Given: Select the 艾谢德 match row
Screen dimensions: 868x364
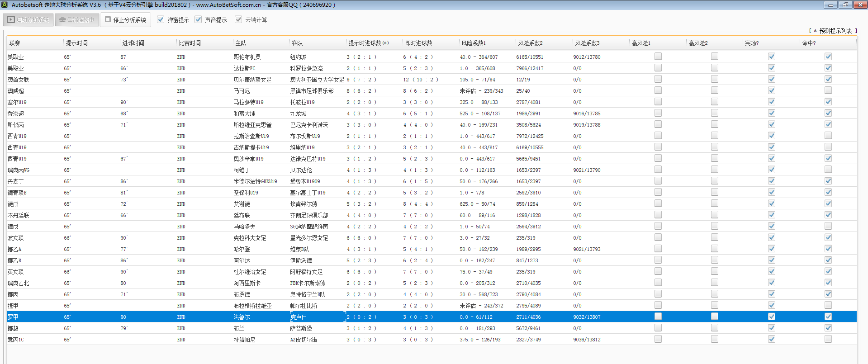Looking at the screenshot, I should pyautogui.click(x=242, y=204).
